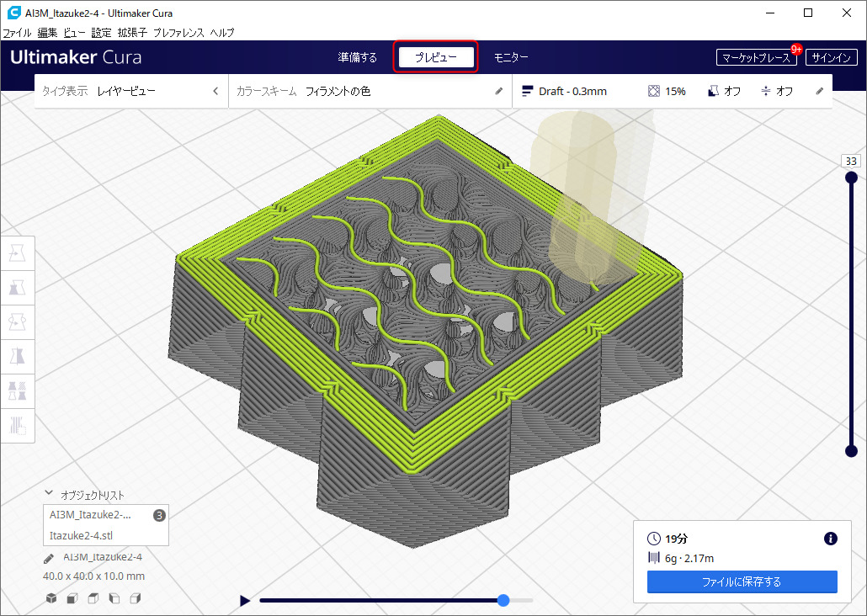
Task: Click the simulation path slider handle
Action: (x=503, y=600)
